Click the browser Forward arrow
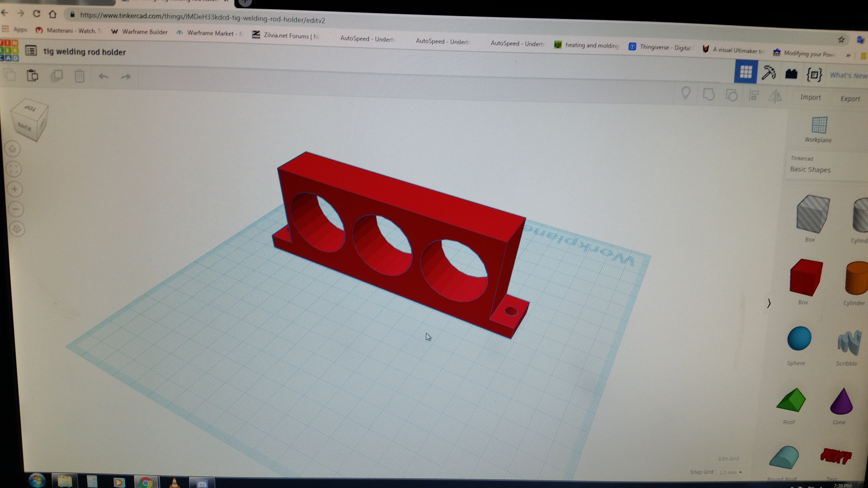This screenshot has width=868, height=488. coord(21,13)
